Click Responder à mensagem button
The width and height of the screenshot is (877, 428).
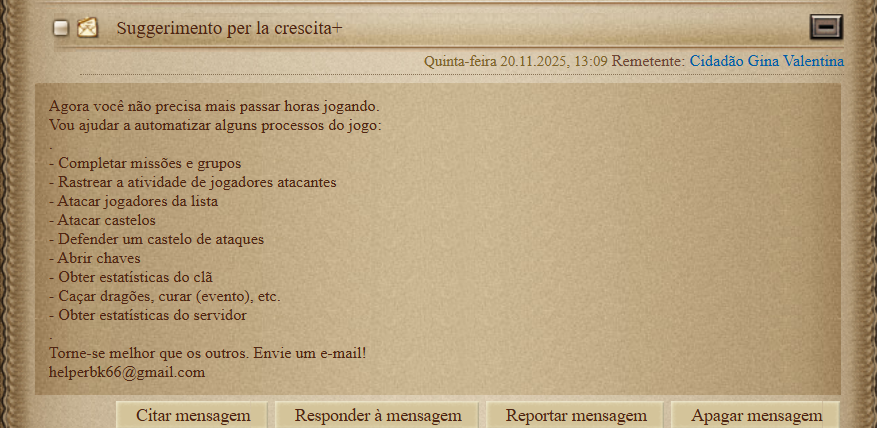click(x=378, y=416)
